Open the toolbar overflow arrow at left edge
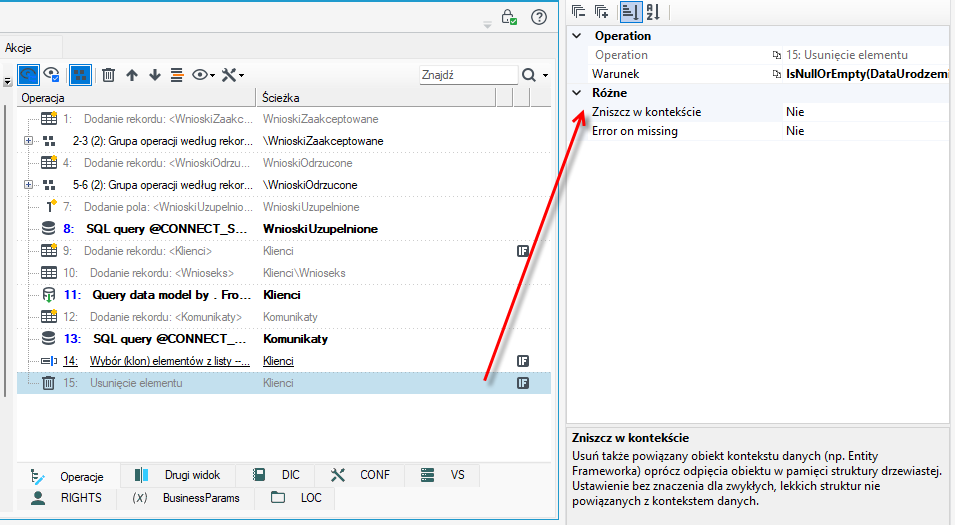 pyautogui.click(x=7, y=81)
